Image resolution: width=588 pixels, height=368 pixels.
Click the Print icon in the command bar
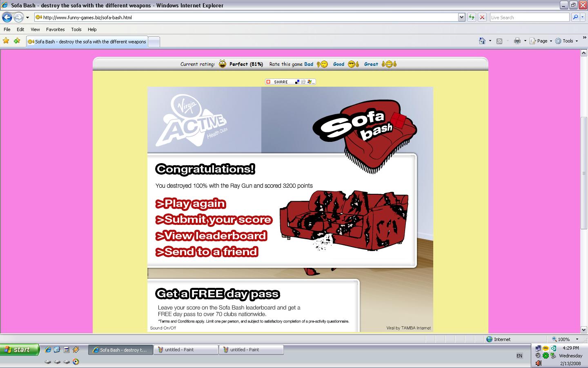[x=517, y=41]
